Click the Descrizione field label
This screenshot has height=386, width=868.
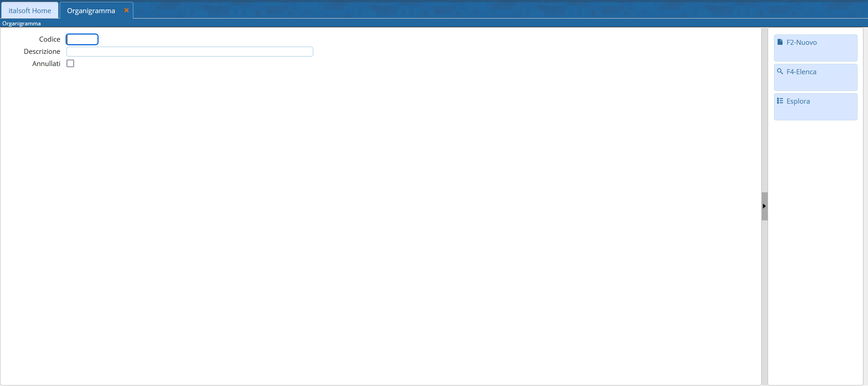pyautogui.click(x=42, y=52)
